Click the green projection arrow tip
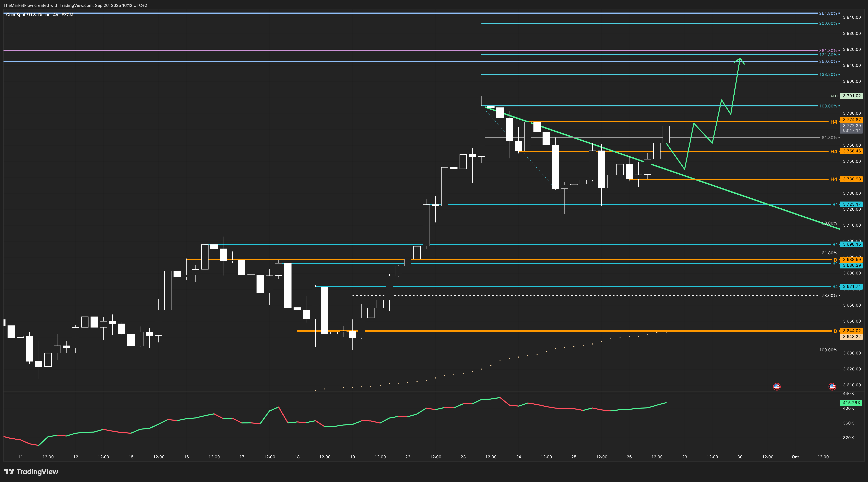This screenshot has height=482, width=868. 740,59
